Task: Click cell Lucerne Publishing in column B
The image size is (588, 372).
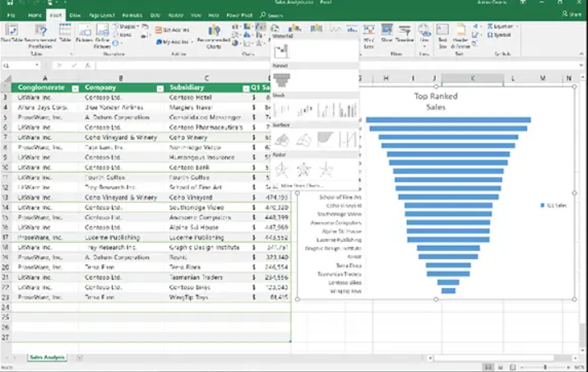Action: [x=121, y=237]
